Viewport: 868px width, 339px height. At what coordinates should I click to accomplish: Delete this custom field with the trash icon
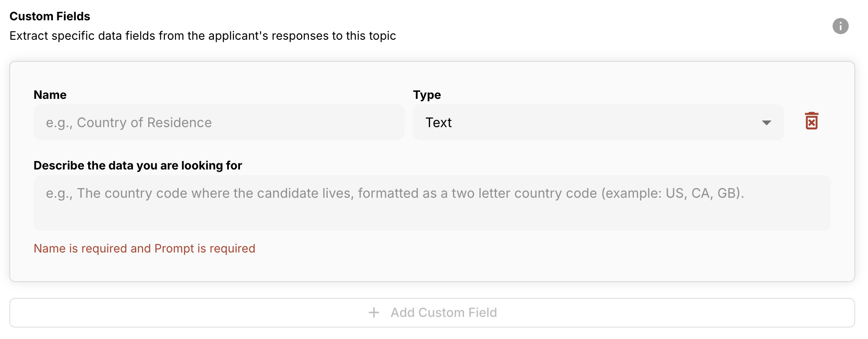pyautogui.click(x=811, y=121)
